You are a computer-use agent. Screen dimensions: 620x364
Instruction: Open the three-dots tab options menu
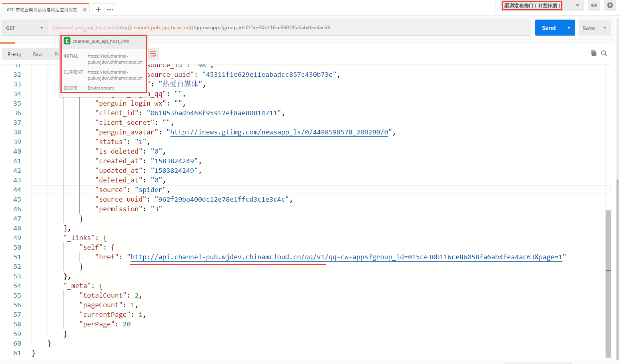coord(110,10)
